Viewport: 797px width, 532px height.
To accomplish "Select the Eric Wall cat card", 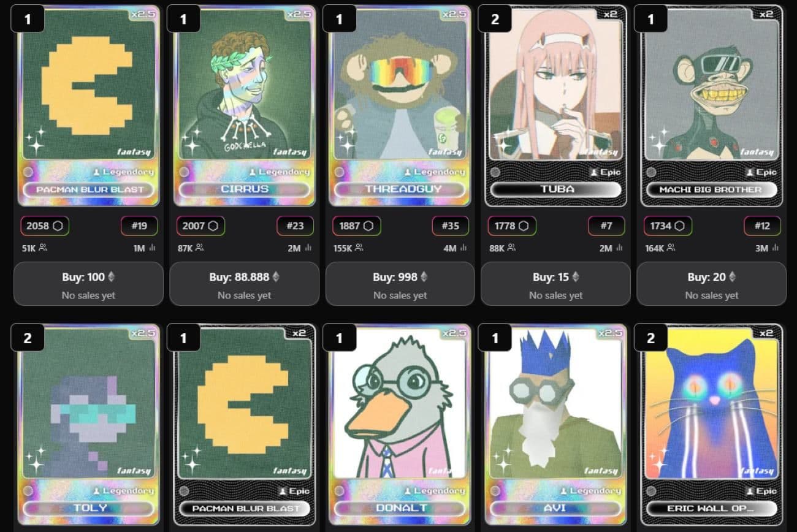I will tap(711, 424).
